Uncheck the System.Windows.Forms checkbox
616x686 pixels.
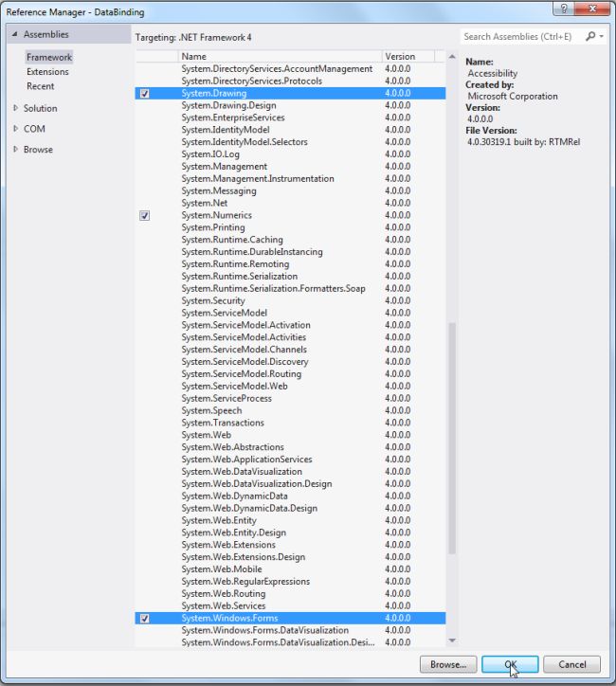pos(144,618)
